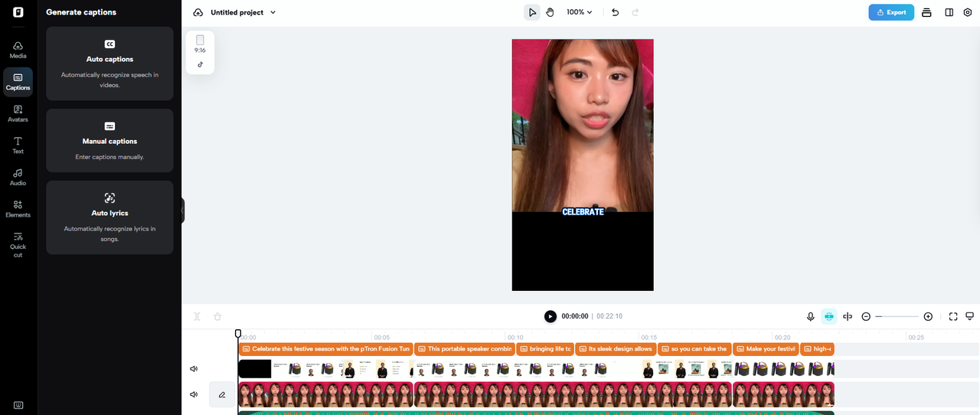Open the Elements panel
This screenshot has height=415, width=980.
tap(18, 209)
